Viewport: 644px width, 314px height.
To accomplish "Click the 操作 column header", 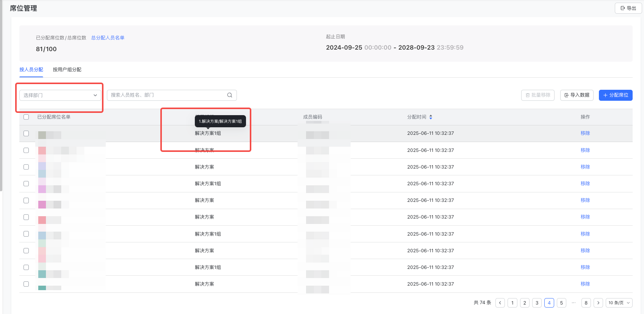I will click(x=585, y=117).
